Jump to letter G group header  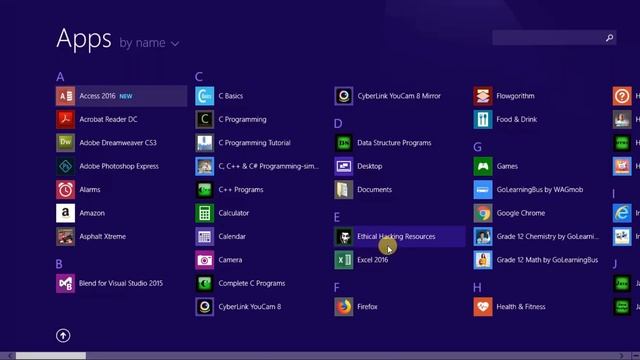tap(478, 147)
